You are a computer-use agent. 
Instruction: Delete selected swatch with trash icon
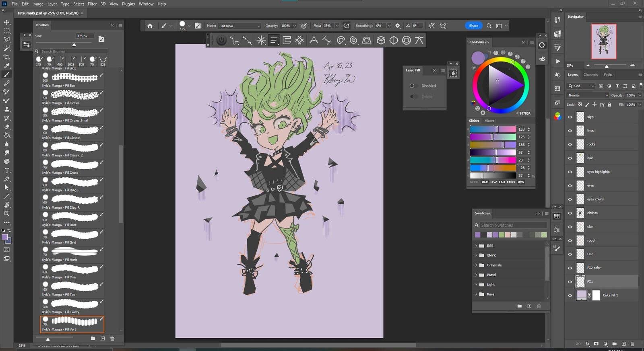click(x=539, y=306)
